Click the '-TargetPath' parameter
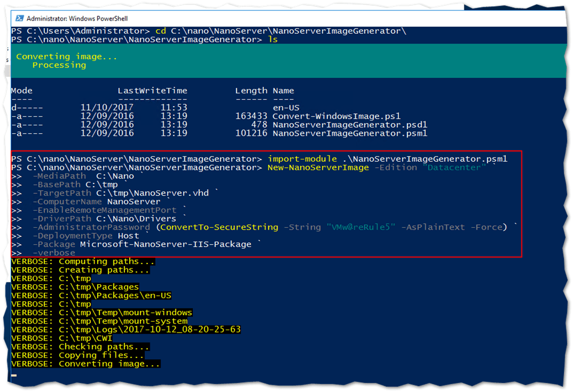 coord(62,193)
